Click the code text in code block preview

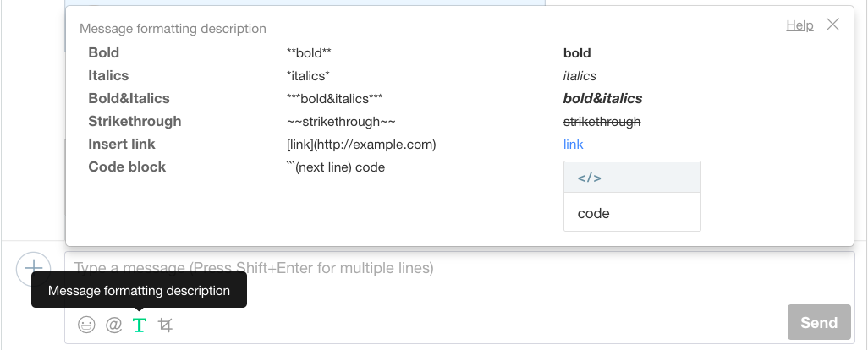pyautogui.click(x=593, y=214)
